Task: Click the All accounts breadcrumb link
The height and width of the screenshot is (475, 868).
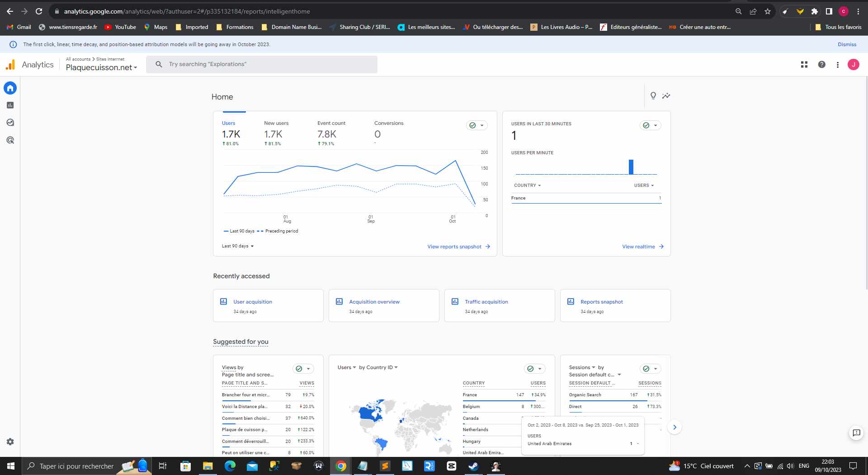Action: (x=78, y=59)
